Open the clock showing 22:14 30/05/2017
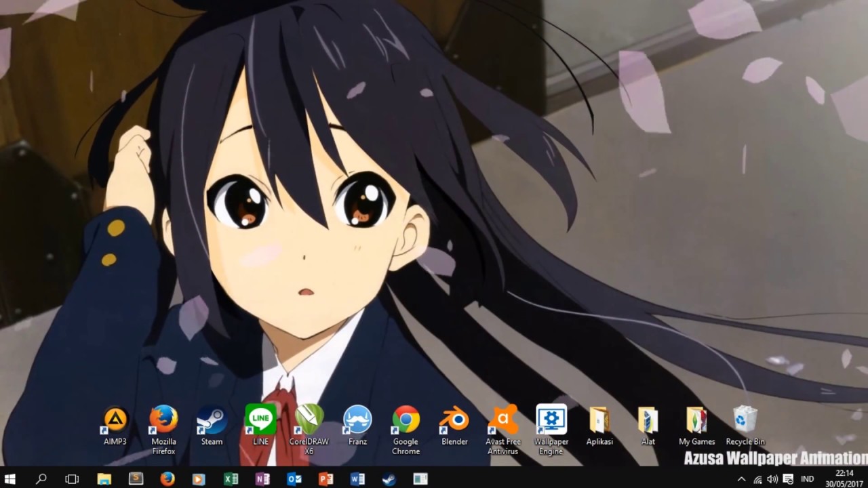 click(844, 479)
